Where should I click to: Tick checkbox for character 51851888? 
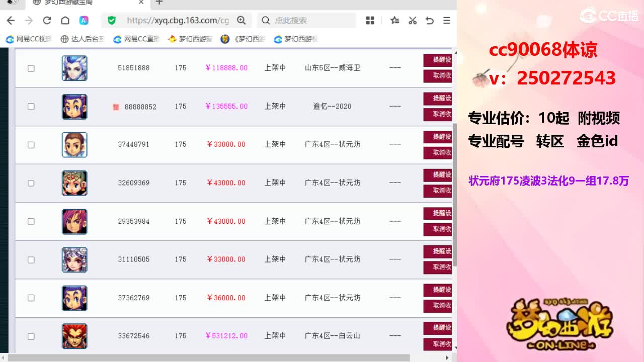(31, 68)
